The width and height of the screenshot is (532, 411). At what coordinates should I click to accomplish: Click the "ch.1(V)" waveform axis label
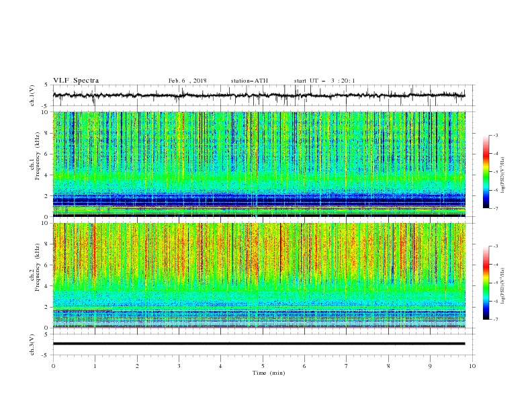(32, 95)
